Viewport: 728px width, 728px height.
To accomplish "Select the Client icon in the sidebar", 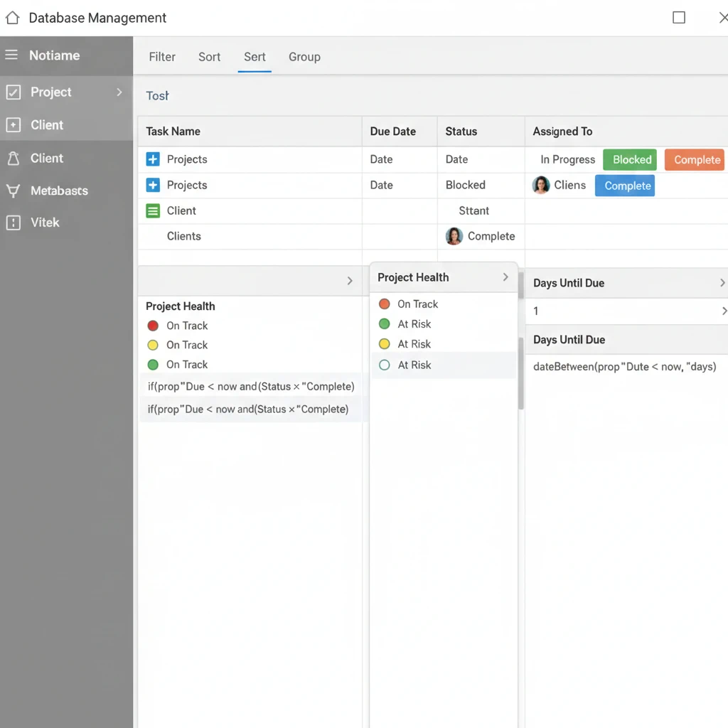I will 13,125.
